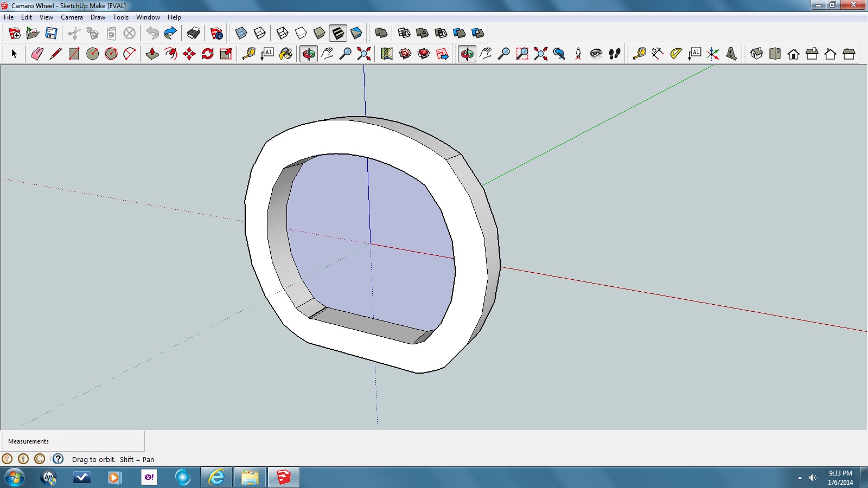Toggle X-Ray face style
Image resolution: width=868 pixels, height=488 pixels.
241,33
